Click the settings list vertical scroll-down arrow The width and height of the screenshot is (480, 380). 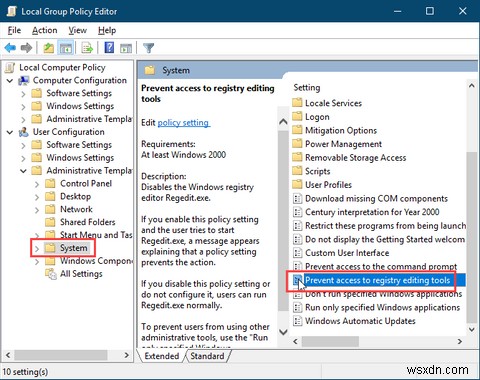(x=472, y=329)
